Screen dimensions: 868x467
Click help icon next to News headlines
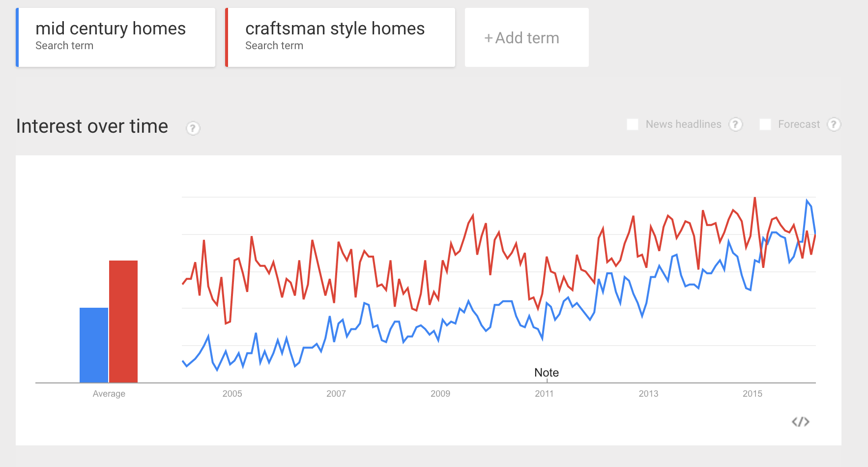[x=735, y=124]
